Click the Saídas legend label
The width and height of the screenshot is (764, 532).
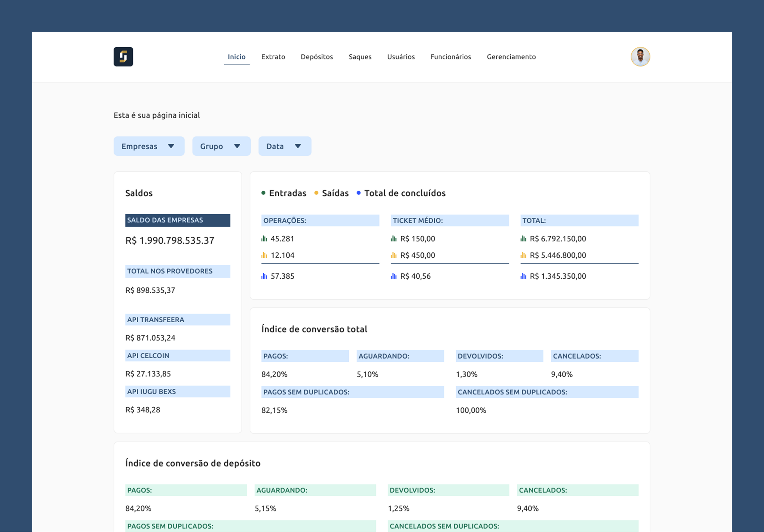[x=335, y=193]
